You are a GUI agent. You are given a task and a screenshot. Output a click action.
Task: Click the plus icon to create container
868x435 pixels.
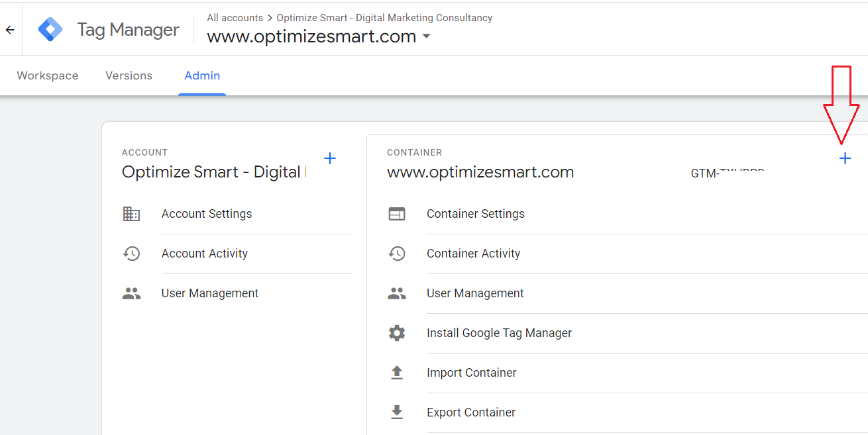coord(845,158)
